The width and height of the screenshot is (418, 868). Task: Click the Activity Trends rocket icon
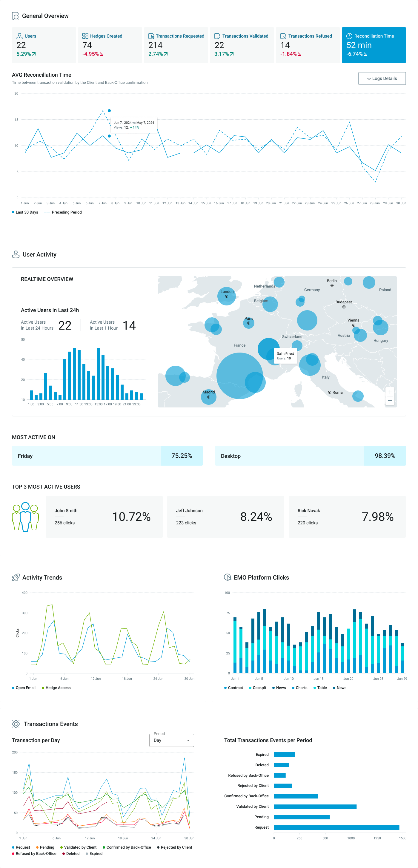tap(16, 577)
